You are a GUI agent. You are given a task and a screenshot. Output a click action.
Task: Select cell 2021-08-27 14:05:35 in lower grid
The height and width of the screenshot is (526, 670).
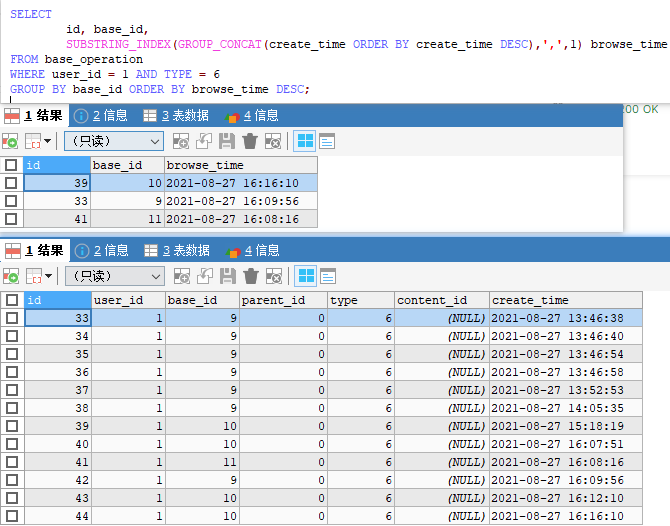coord(565,408)
